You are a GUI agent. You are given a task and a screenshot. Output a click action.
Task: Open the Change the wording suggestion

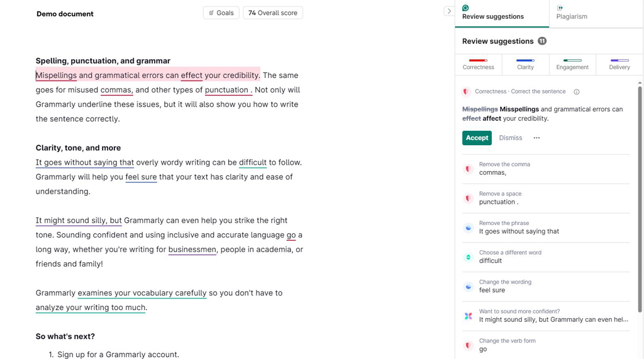pos(546,287)
